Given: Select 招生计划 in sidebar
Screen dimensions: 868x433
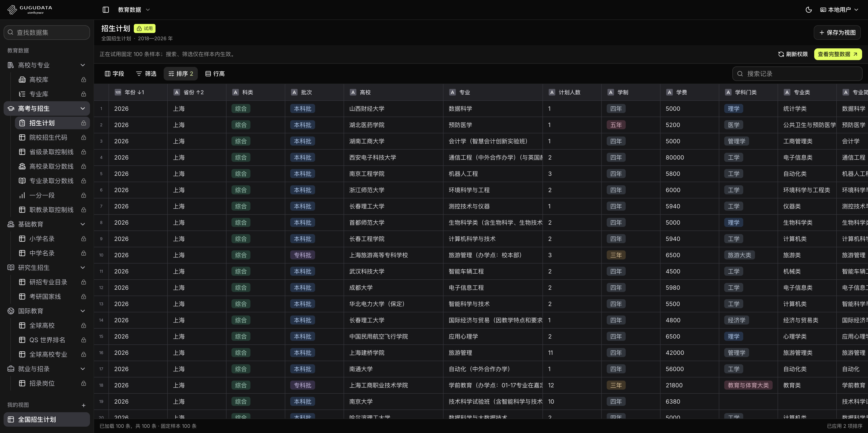Looking at the screenshot, I should point(52,123).
